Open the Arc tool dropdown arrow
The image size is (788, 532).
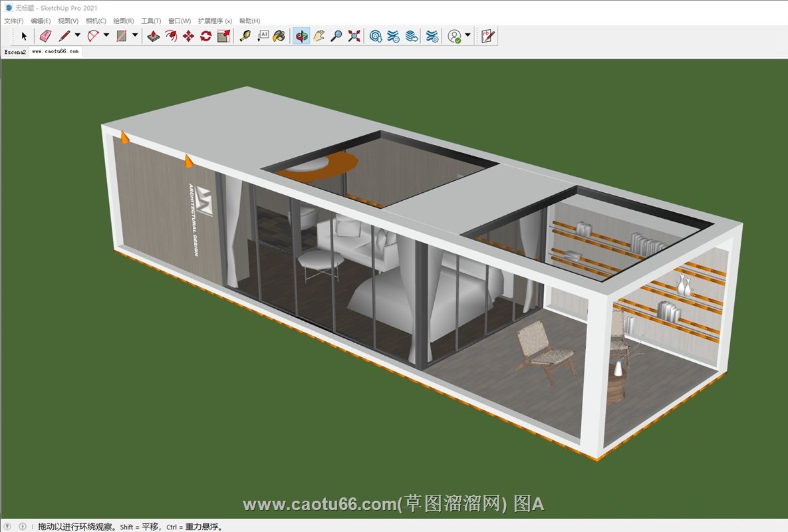pos(106,35)
